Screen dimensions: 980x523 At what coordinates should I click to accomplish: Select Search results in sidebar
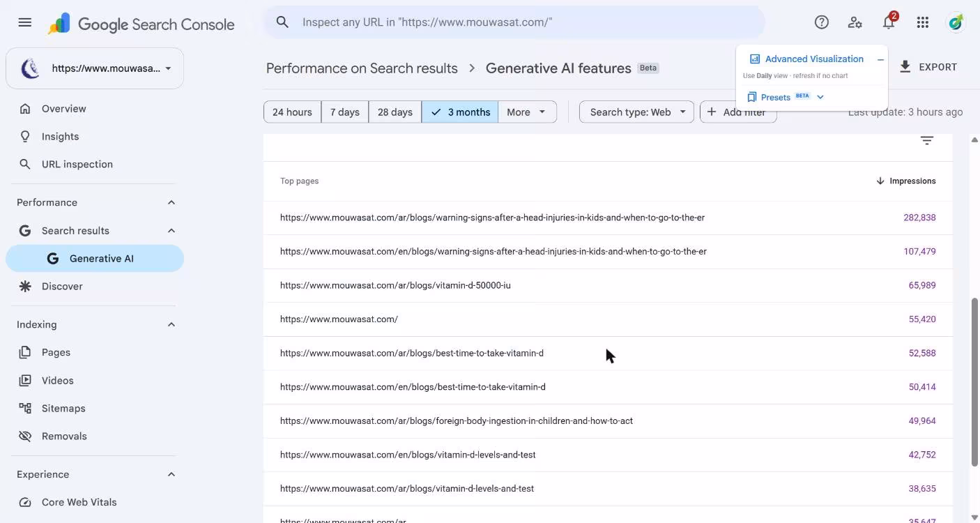75,231
